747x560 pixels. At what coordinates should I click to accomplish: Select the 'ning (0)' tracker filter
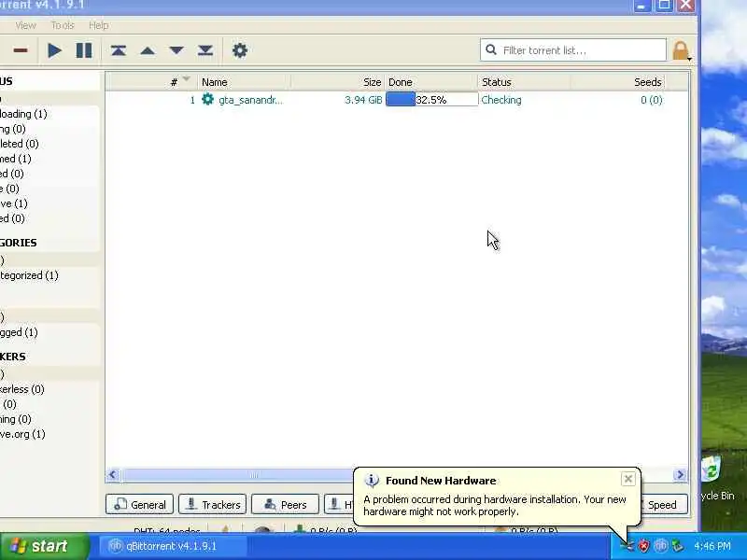tap(16, 419)
